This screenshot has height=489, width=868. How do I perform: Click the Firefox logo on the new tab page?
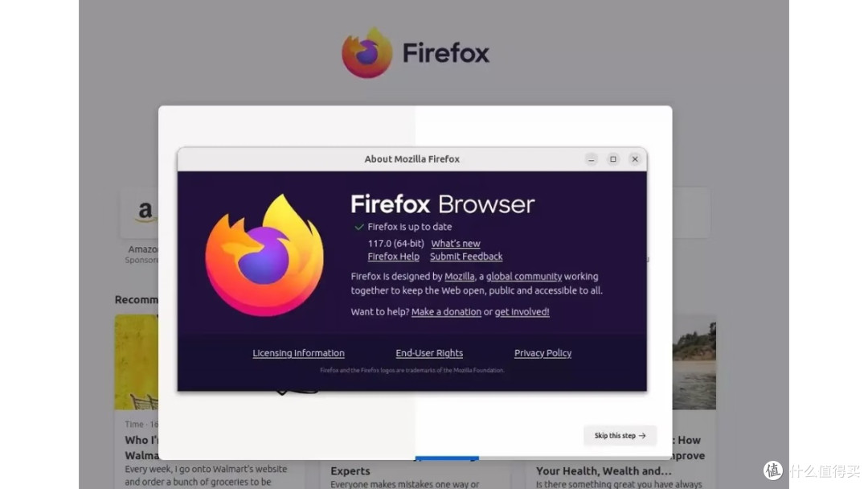point(367,53)
